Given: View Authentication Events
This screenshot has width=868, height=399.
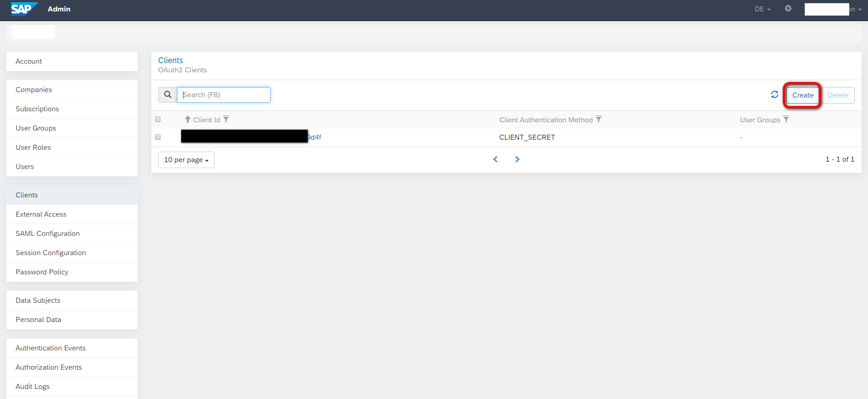Looking at the screenshot, I should pyautogui.click(x=72, y=348).
